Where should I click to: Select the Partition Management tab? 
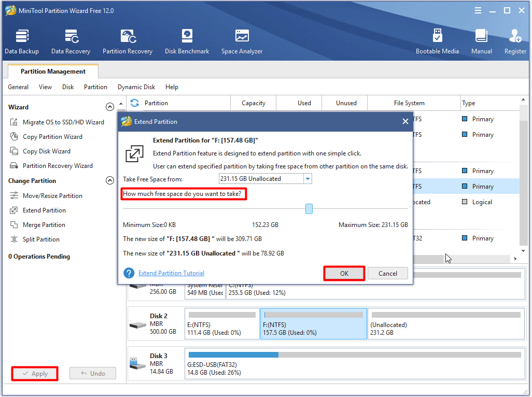pos(53,71)
